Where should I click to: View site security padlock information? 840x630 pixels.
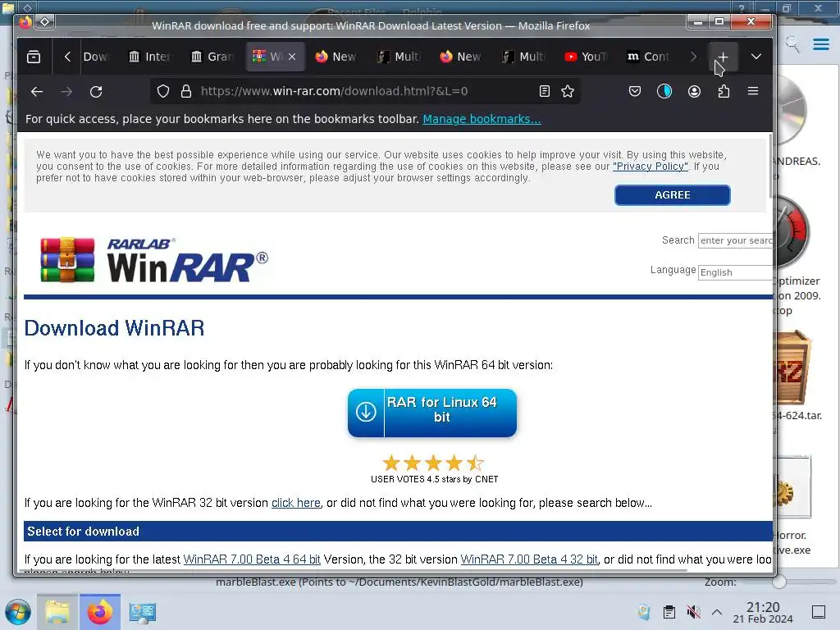point(186,92)
